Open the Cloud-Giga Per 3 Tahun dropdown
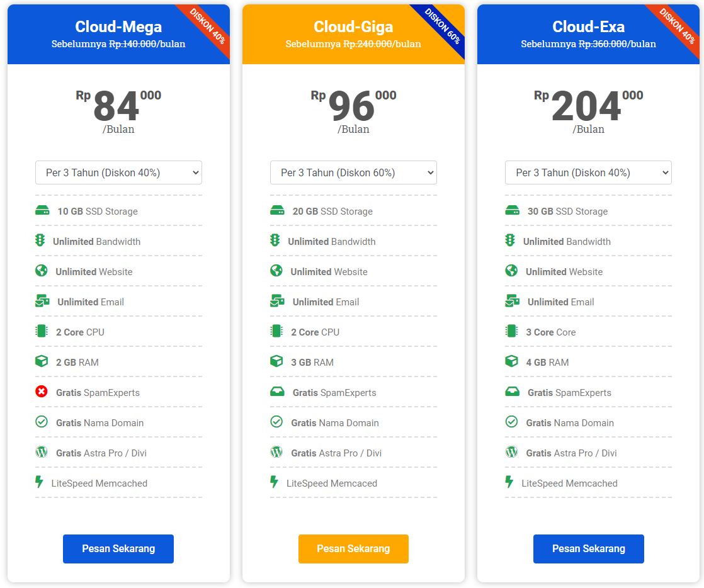704x588 pixels. [353, 172]
